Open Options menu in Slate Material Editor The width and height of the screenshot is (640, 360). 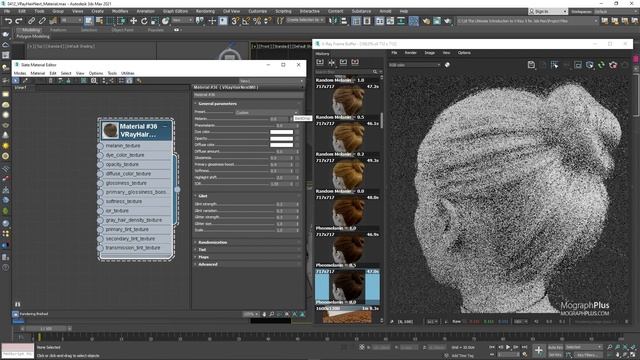coord(96,73)
